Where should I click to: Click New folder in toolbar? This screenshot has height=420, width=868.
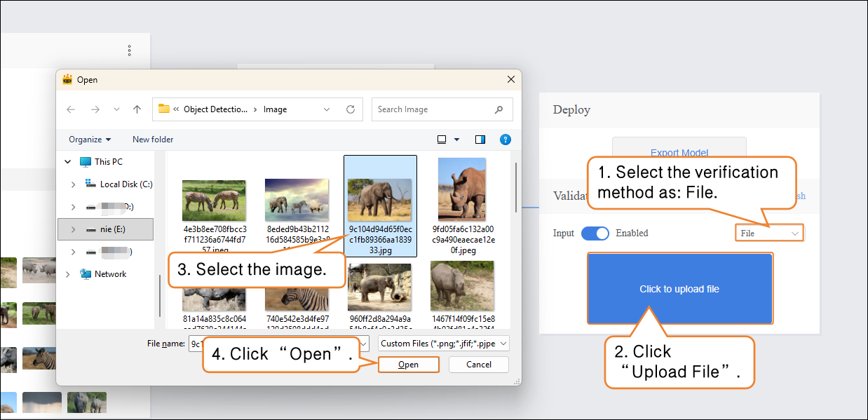[153, 140]
